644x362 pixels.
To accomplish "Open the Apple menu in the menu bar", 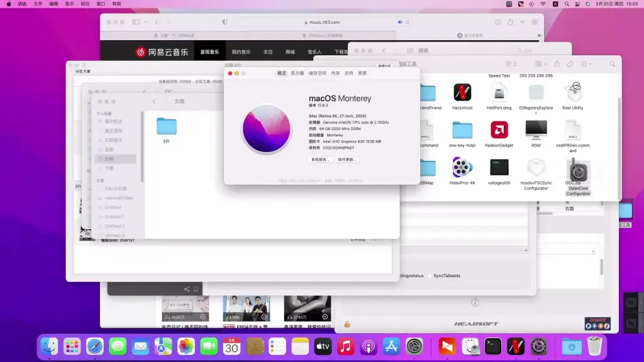I will (x=9, y=4).
